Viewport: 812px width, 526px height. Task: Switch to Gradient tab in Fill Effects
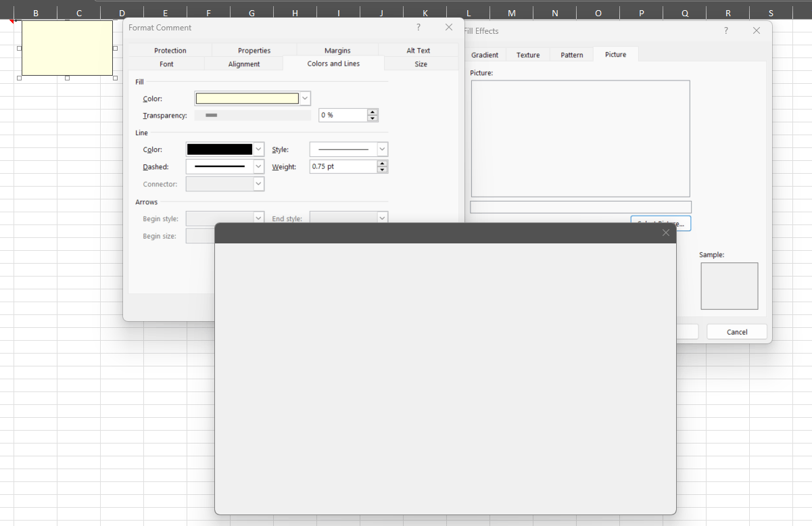(485, 55)
